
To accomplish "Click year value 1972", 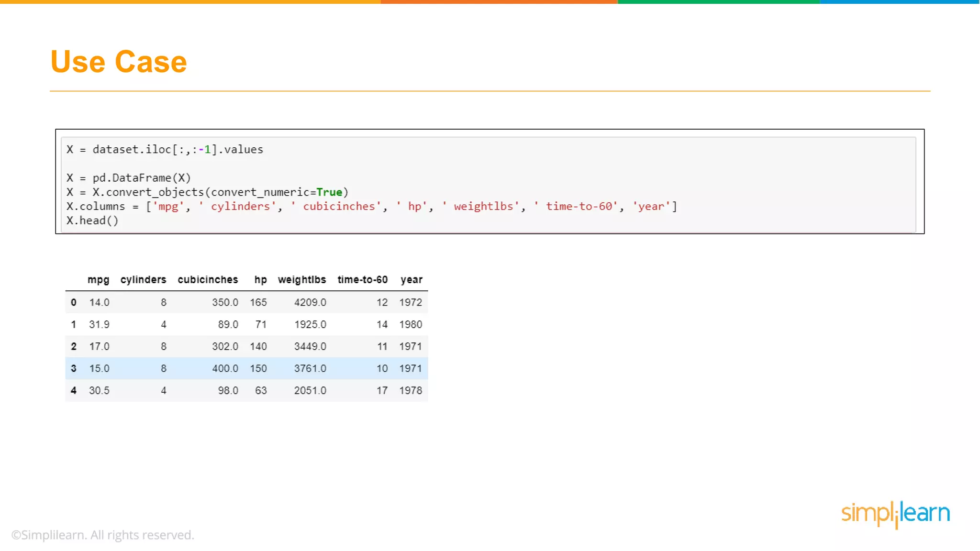I will (x=411, y=302).
